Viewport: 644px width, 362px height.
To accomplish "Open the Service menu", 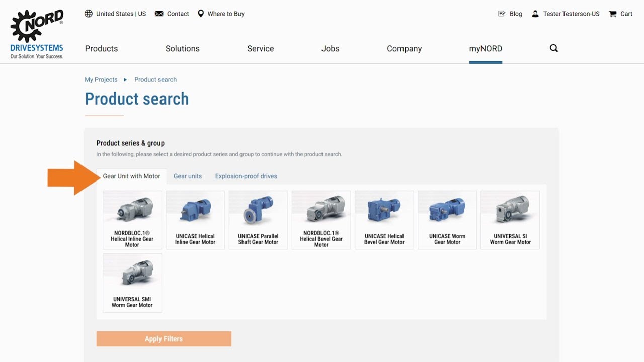I will 261,49.
